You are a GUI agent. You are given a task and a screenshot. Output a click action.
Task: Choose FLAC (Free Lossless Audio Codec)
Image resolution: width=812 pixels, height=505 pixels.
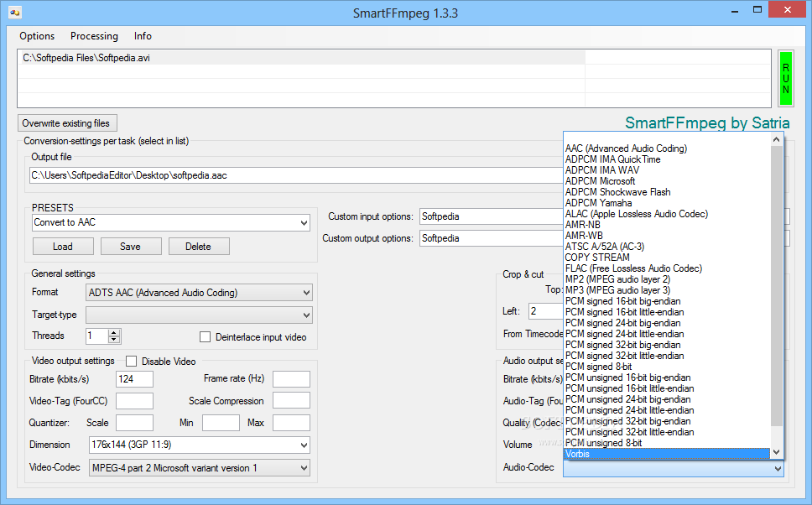(x=667, y=268)
